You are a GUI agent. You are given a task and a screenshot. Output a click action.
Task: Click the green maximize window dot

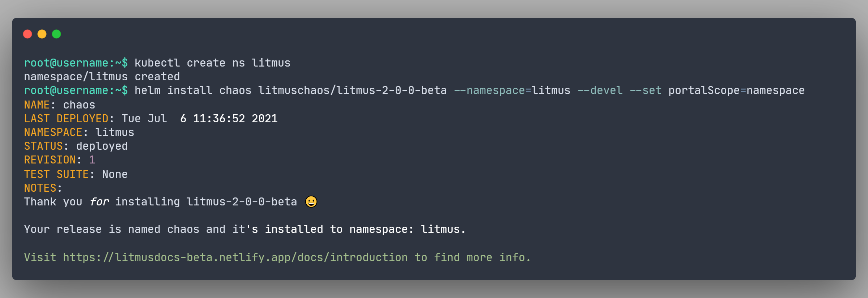tap(56, 34)
